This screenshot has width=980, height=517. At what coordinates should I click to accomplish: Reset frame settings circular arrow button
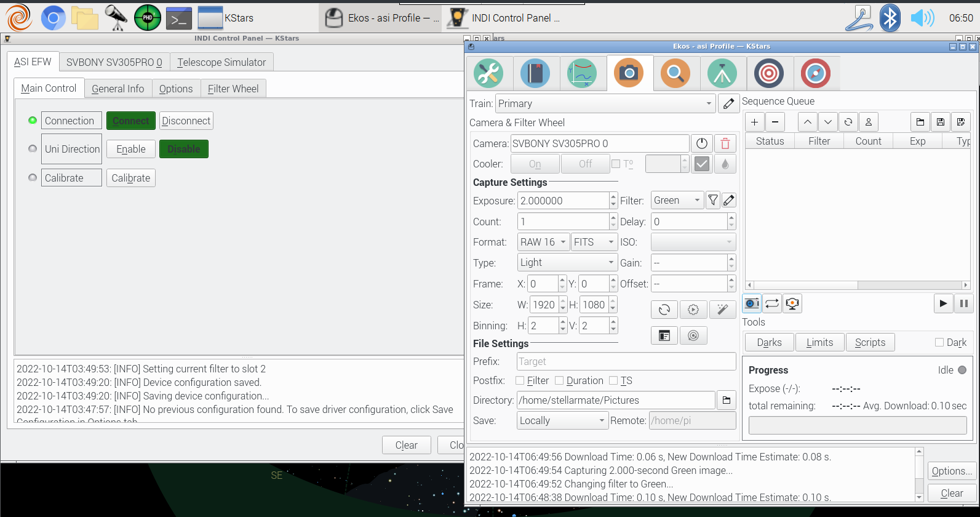[664, 310]
